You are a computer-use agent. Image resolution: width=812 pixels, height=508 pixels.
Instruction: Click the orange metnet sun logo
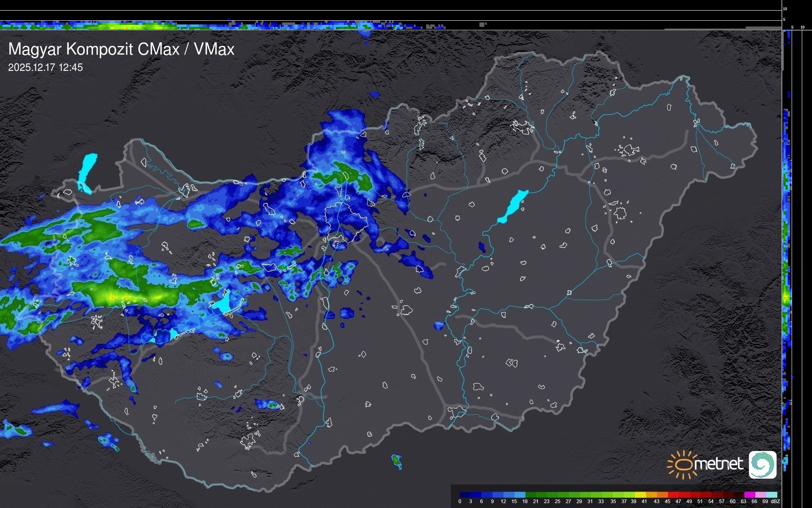(684, 464)
